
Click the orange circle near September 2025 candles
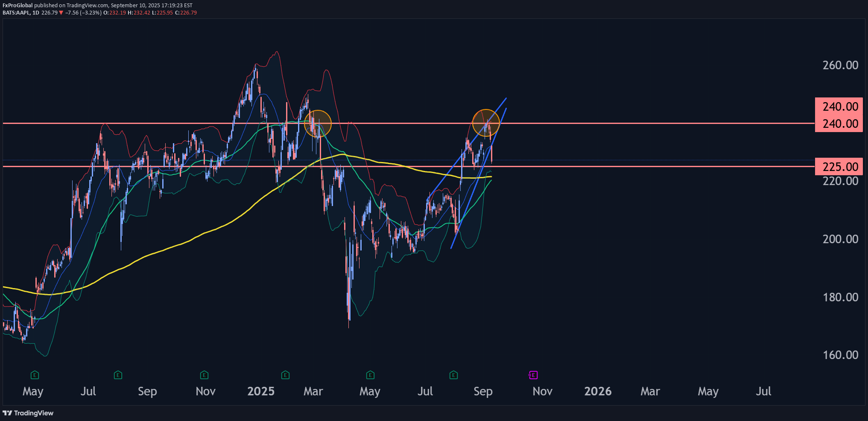point(486,123)
